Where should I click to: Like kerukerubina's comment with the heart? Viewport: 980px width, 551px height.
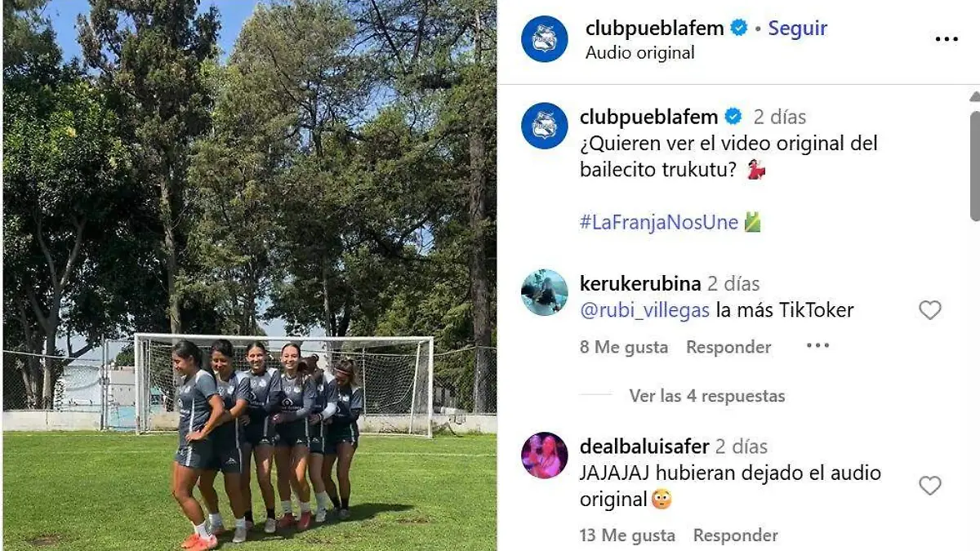tap(930, 310)
